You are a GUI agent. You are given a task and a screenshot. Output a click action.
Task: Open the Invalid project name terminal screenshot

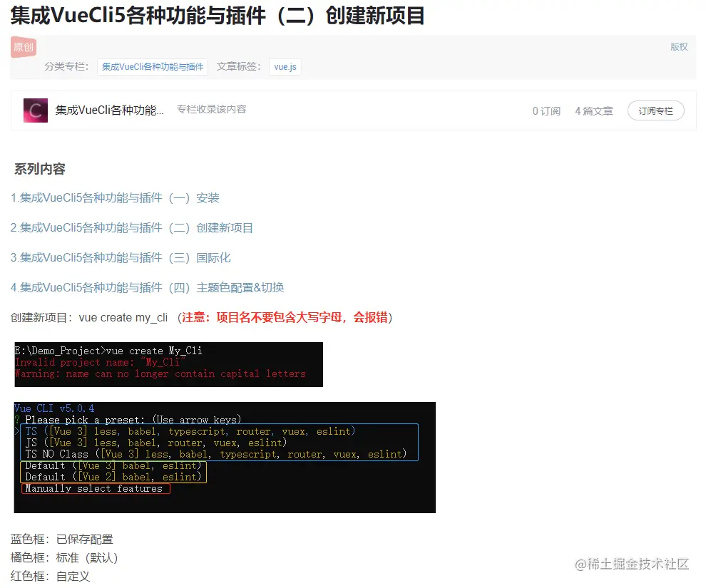tap(169, 364)
